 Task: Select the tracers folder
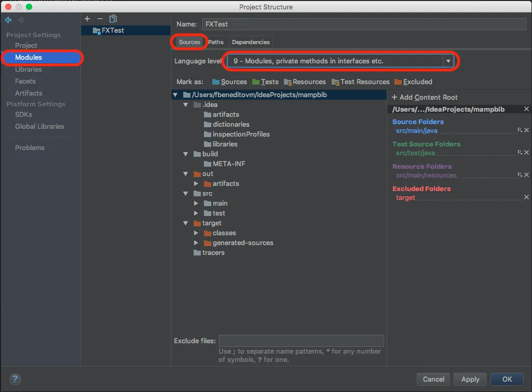209,252
